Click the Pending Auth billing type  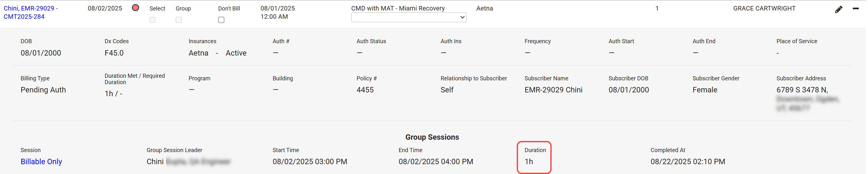click(43, 90)
